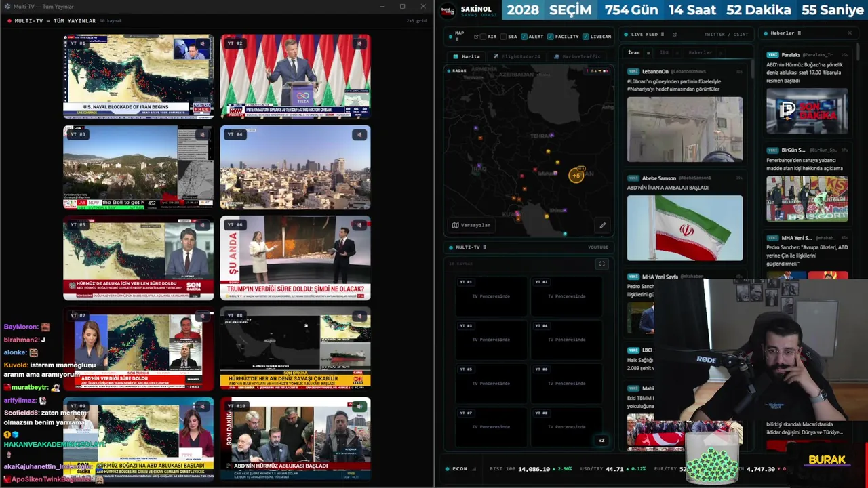Click the Abebe Samson post author

(659, 178)
